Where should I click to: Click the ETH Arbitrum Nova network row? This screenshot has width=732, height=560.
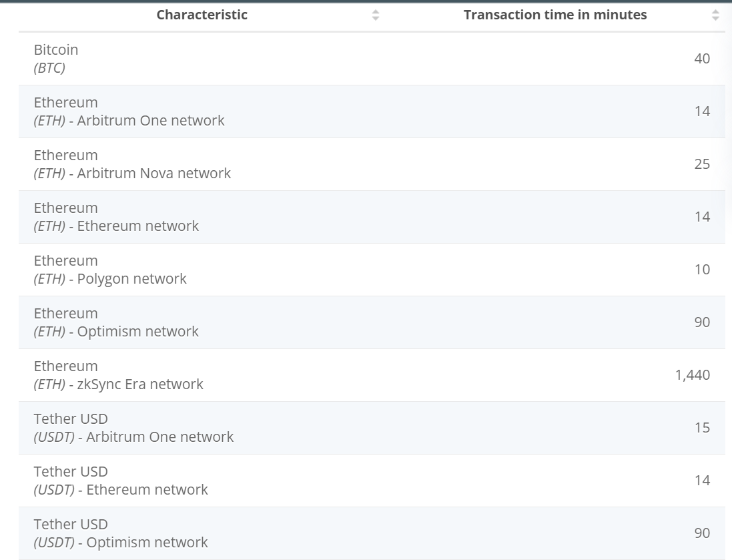coord(132,164)
